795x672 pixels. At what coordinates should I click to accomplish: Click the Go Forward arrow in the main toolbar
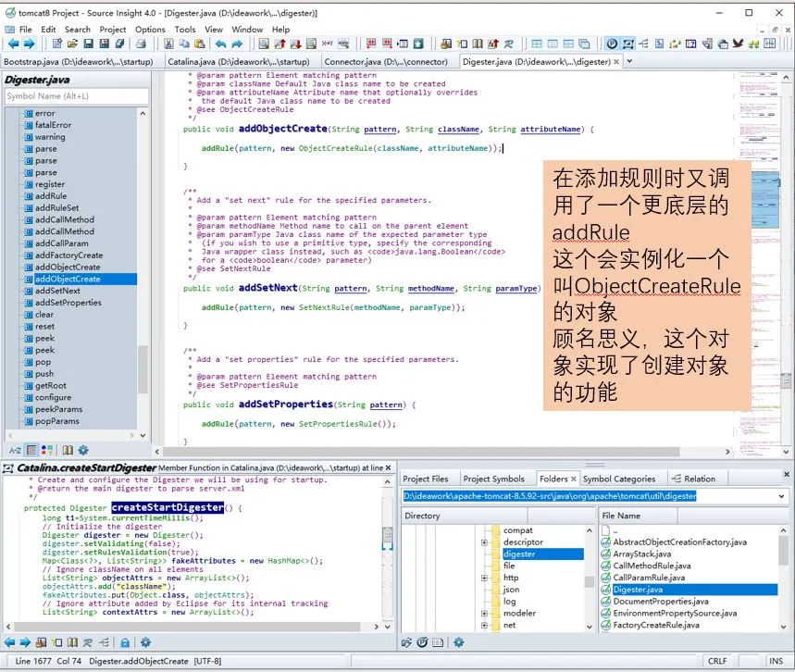click(30, 44)
